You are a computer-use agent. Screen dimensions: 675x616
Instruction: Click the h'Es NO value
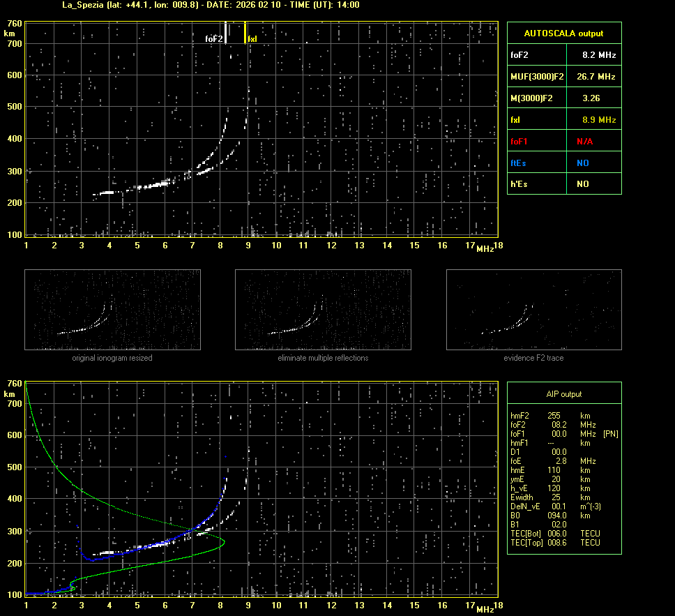tap(582, 184)
